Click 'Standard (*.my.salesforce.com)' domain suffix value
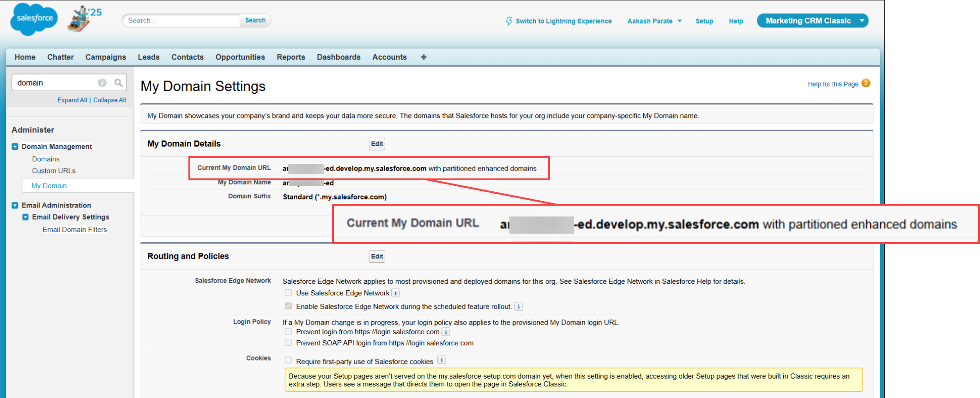 [335, 197]
